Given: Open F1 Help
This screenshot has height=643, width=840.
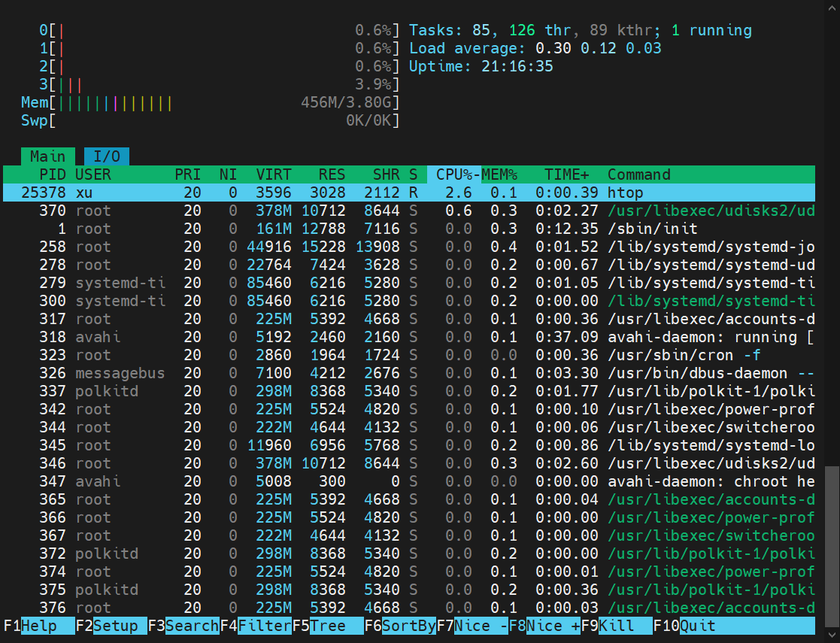Looking at the screenshot, I should coord(39,626).
